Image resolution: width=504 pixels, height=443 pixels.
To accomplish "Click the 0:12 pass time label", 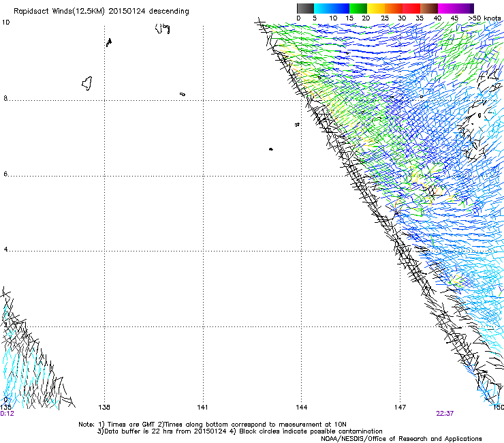I will (x=7, y=414).
